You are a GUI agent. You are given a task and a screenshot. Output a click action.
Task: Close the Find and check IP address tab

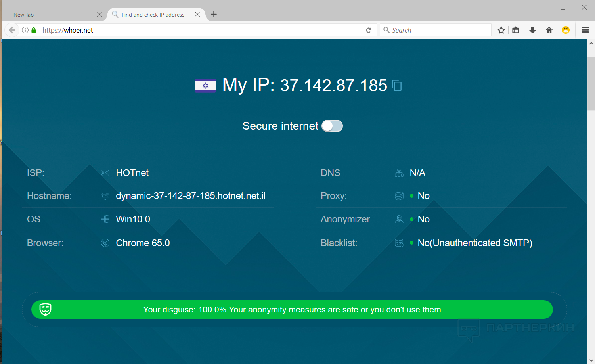197,14
